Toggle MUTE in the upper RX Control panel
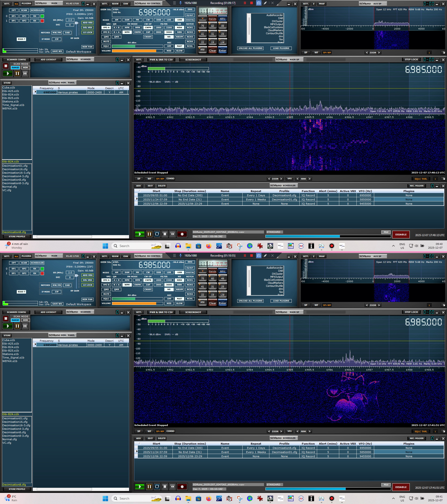 click(106, 41)
